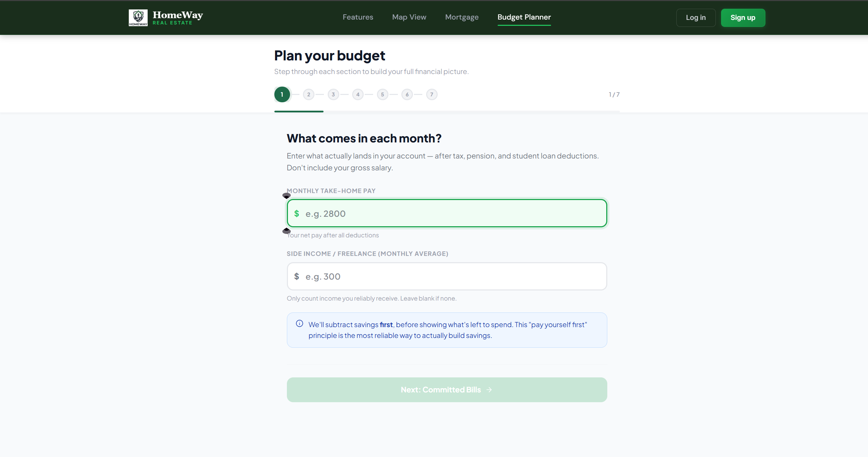Skip to final step 7 circle
Screen dimensions: 868x457
[x=432, y=95]
